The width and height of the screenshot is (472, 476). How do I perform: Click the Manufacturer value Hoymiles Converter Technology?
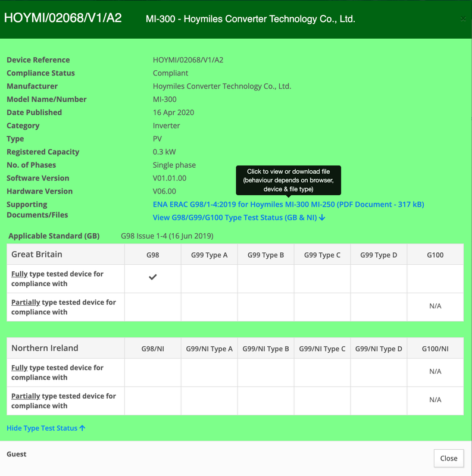[x=222, y=86]
